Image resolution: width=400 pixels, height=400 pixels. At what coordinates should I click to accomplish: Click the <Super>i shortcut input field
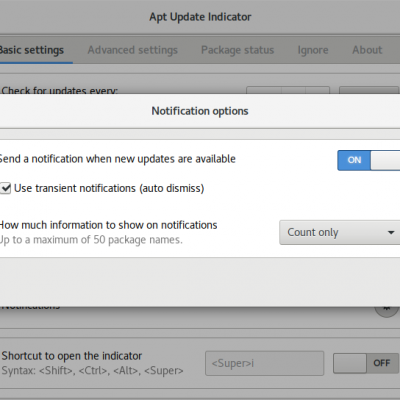(x=264, y=363)
